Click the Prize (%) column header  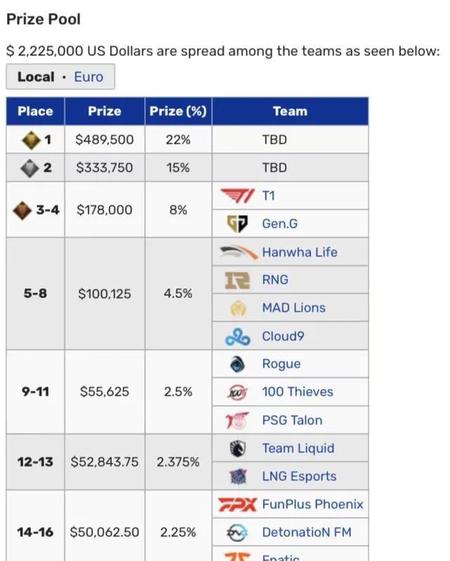(178, 111)
